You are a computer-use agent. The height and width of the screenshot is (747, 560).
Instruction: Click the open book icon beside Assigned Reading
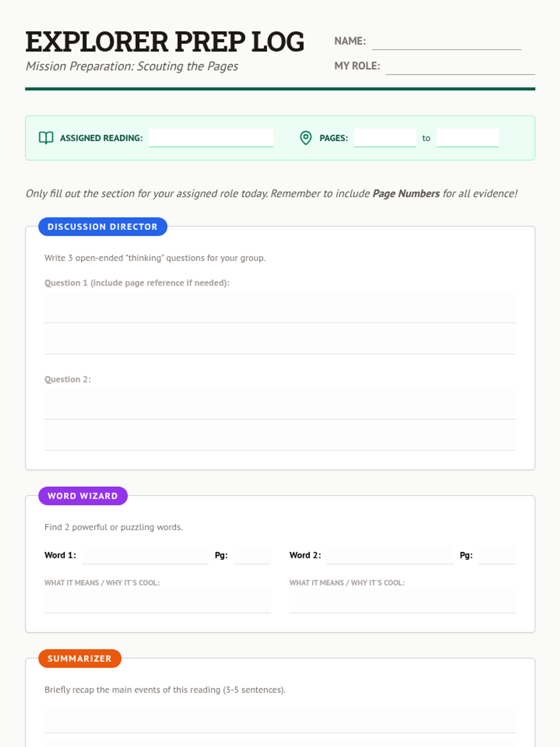click(46, 138)
